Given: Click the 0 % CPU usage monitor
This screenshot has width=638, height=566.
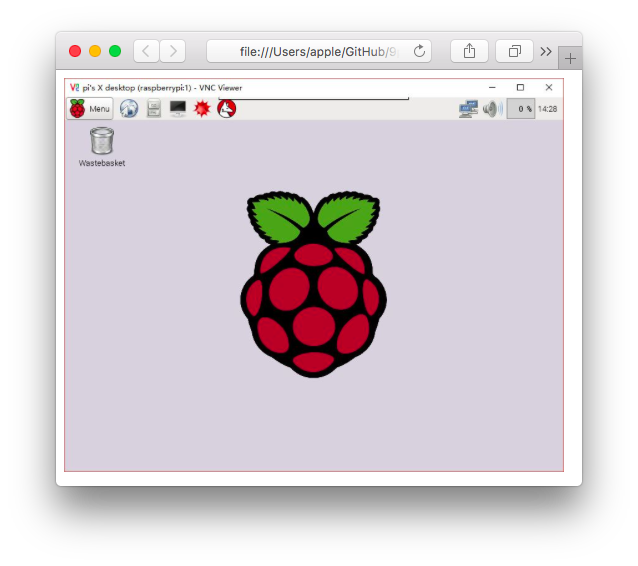Looking at the screenshot, I should pyautogui.click(x=521, y=109).
